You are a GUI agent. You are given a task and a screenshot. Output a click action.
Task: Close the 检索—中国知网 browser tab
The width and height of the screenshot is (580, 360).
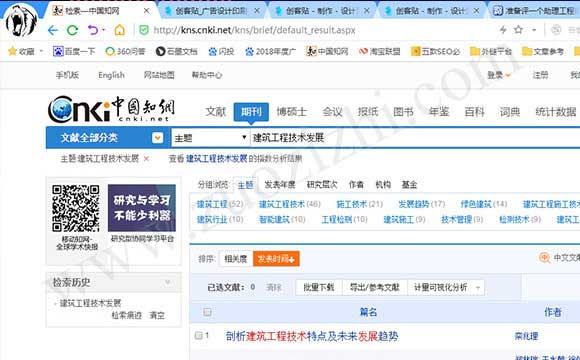point(147,11)
